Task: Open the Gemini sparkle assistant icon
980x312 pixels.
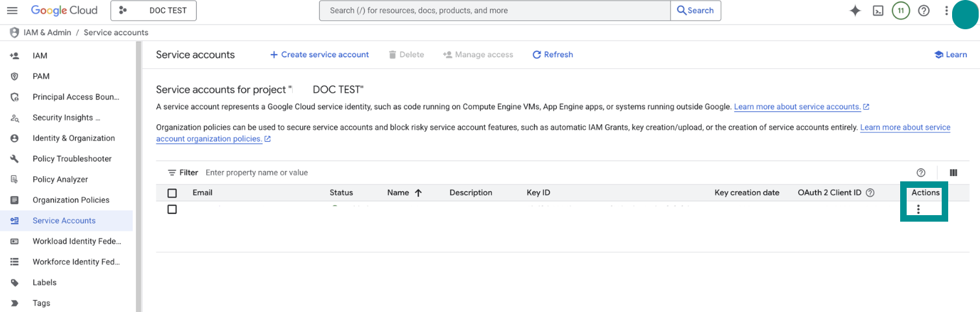Action: tap(855, 10)
